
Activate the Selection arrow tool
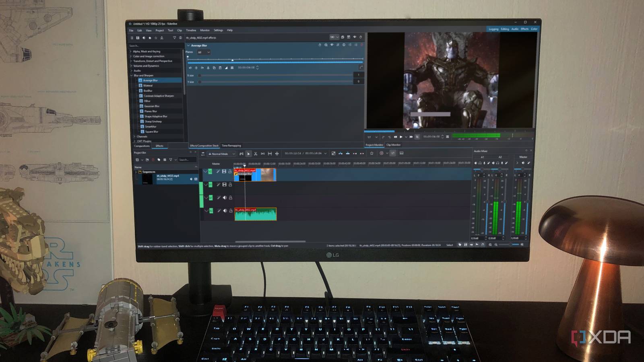(248, 154)
